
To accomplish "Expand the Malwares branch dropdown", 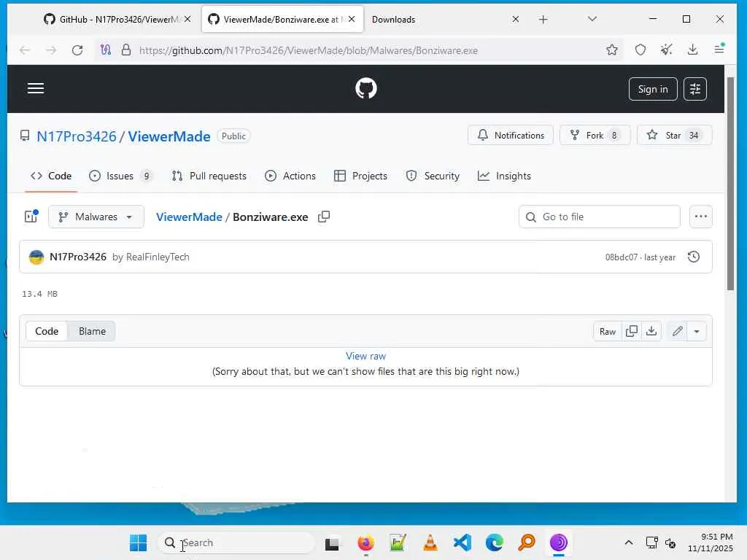I will [96, 217].
